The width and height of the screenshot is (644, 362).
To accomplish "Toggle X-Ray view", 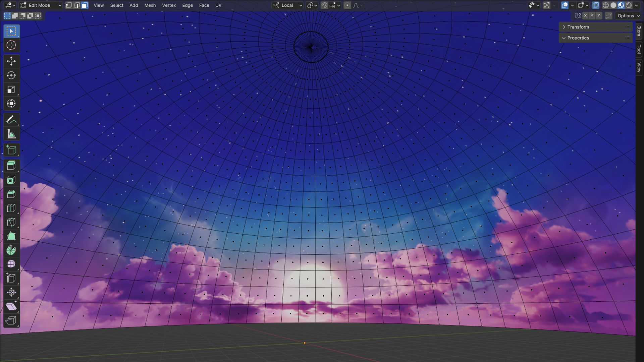I will 595,5.
